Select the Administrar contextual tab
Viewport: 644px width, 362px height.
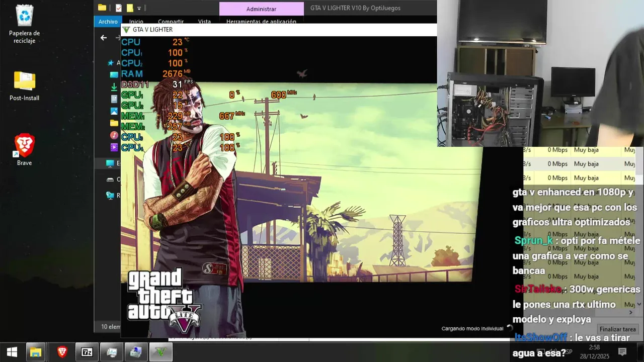[261, 9]
